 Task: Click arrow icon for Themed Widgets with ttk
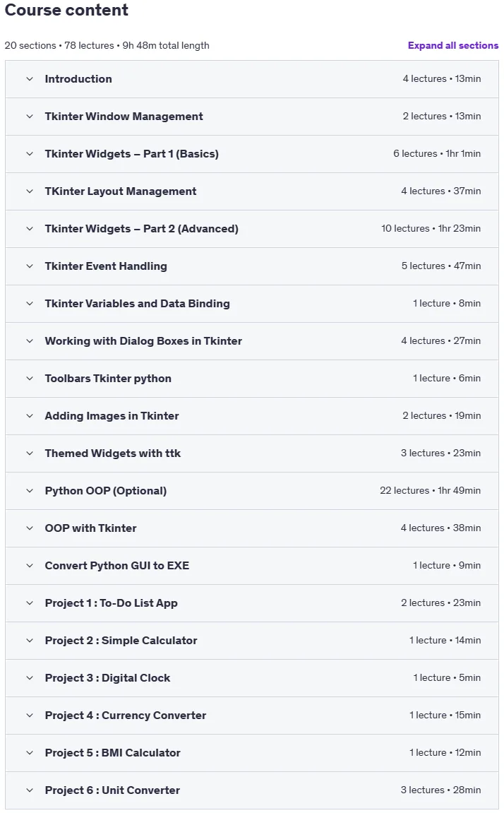point(30,453)
